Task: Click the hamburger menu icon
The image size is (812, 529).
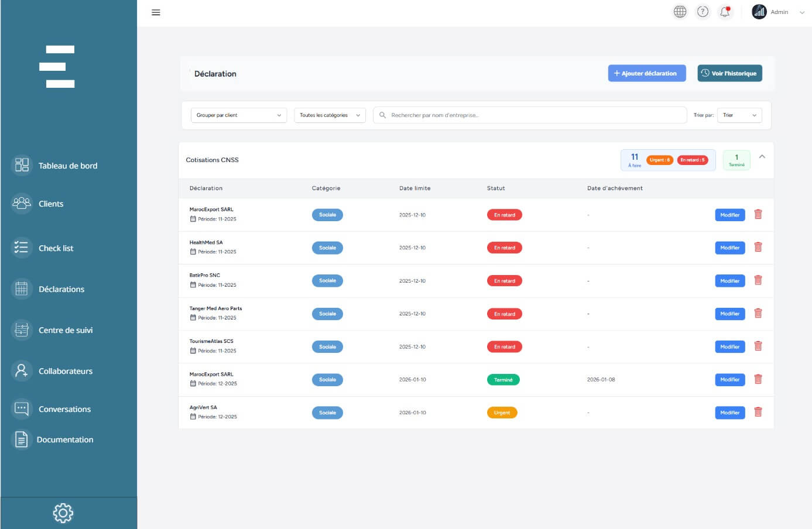Action: pyautogui.click(x=156, y=12)
